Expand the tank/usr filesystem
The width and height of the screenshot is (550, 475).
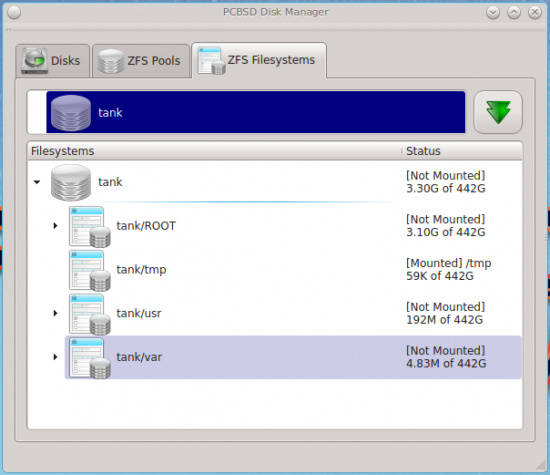[x=55, y=313]
